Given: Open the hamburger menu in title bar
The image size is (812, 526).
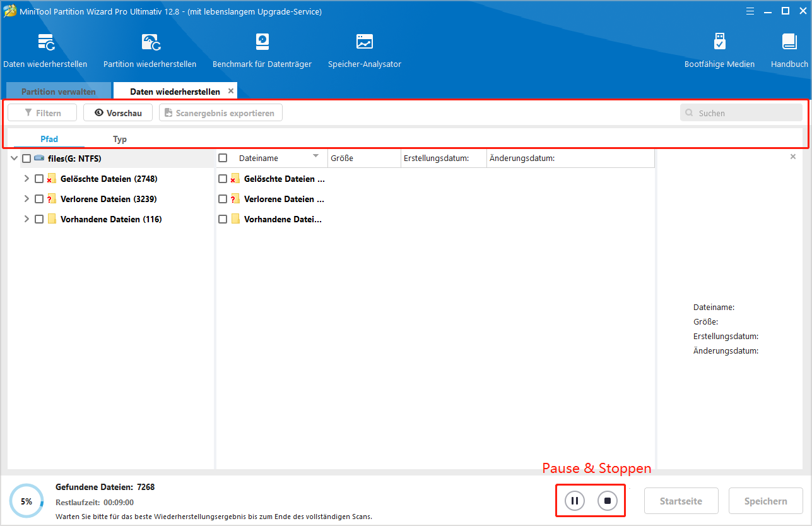Looking at the screenshot, I should pyautogui.click(x=750, y=11).
